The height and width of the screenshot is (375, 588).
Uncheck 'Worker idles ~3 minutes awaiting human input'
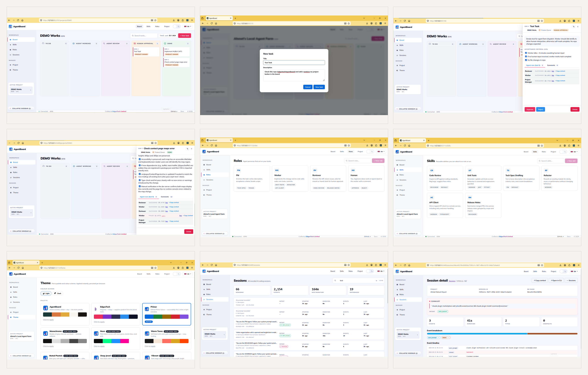(x=526, y=53)
